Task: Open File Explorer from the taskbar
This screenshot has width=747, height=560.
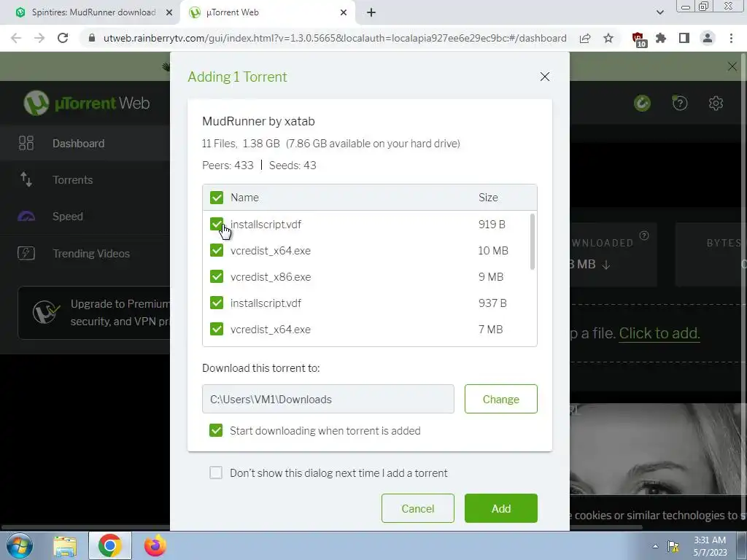Action: 65,546
